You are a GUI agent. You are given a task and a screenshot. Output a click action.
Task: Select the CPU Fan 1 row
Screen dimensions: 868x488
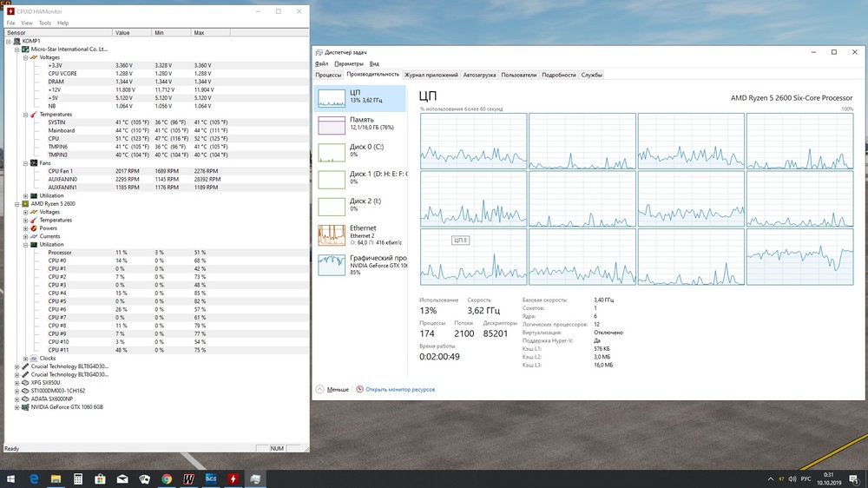[x=156, y=171]
